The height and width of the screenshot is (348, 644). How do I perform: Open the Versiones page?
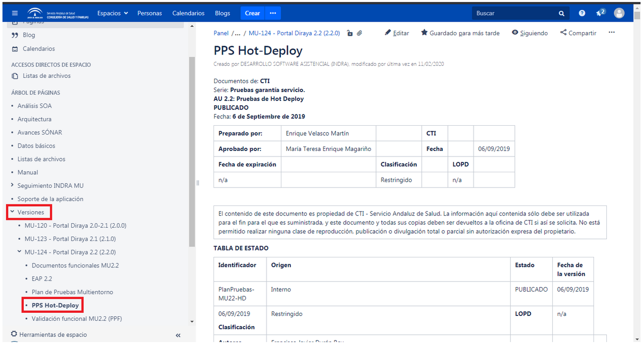31,212
